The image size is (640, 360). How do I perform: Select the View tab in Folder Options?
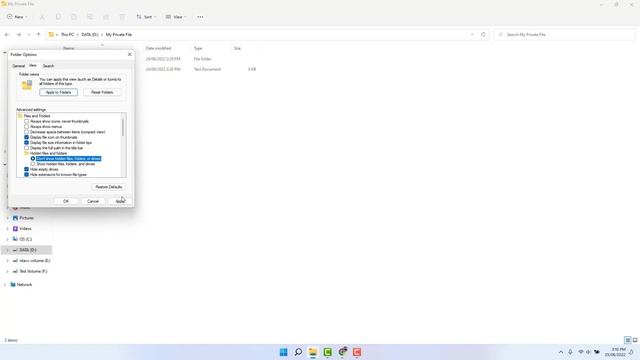pos(33,65)
